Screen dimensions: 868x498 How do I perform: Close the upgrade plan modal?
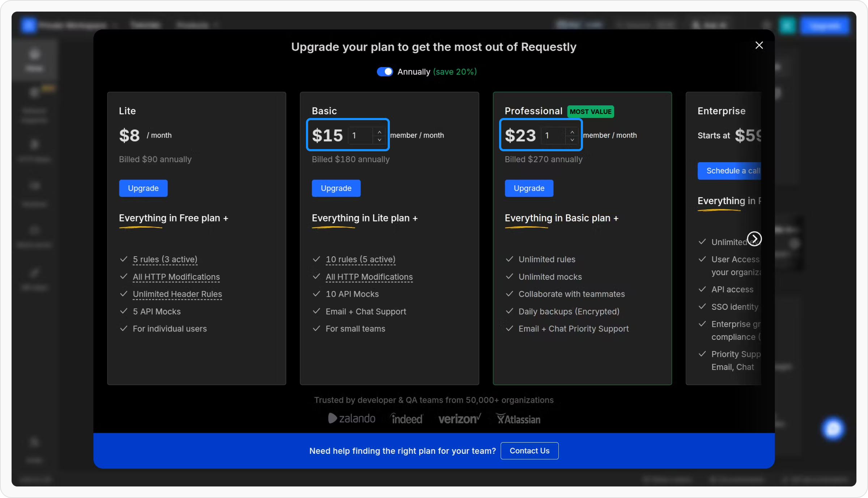(x=759, y=45)
